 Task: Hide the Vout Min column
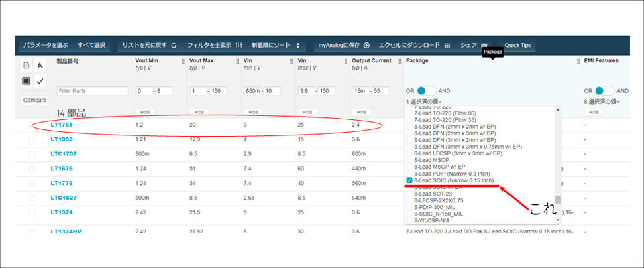[145, 112]
